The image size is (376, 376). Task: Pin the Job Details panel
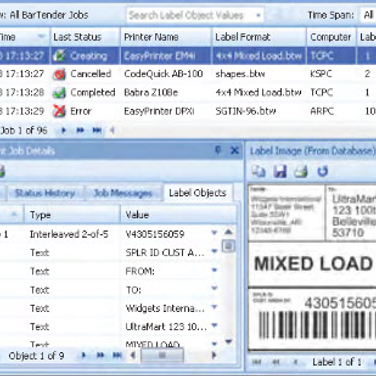[x=218, y=150]
